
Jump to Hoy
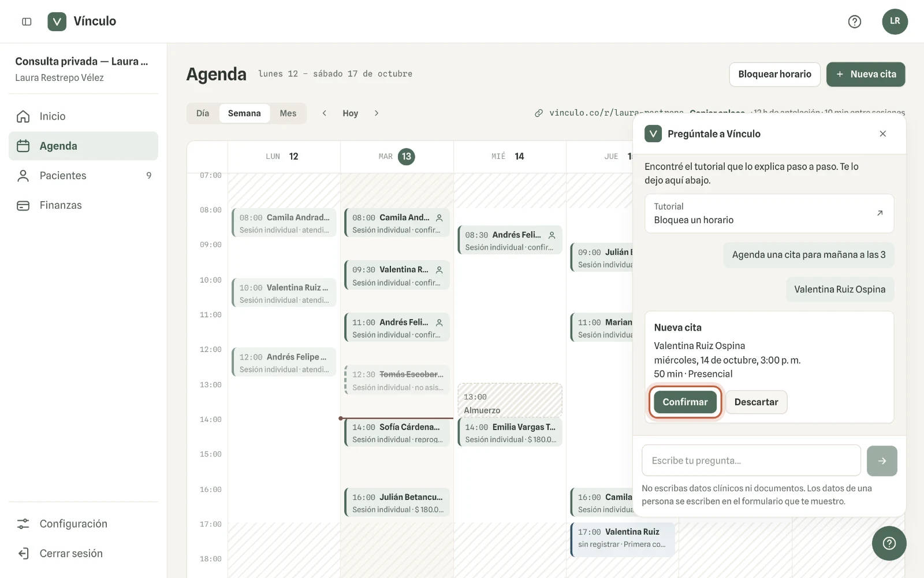(x=351, y=113)
